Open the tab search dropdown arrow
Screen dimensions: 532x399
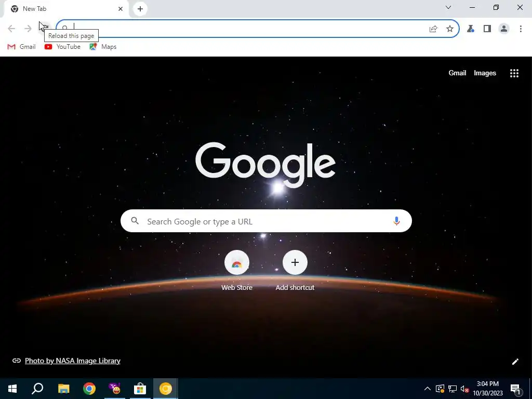pos(448,7)
